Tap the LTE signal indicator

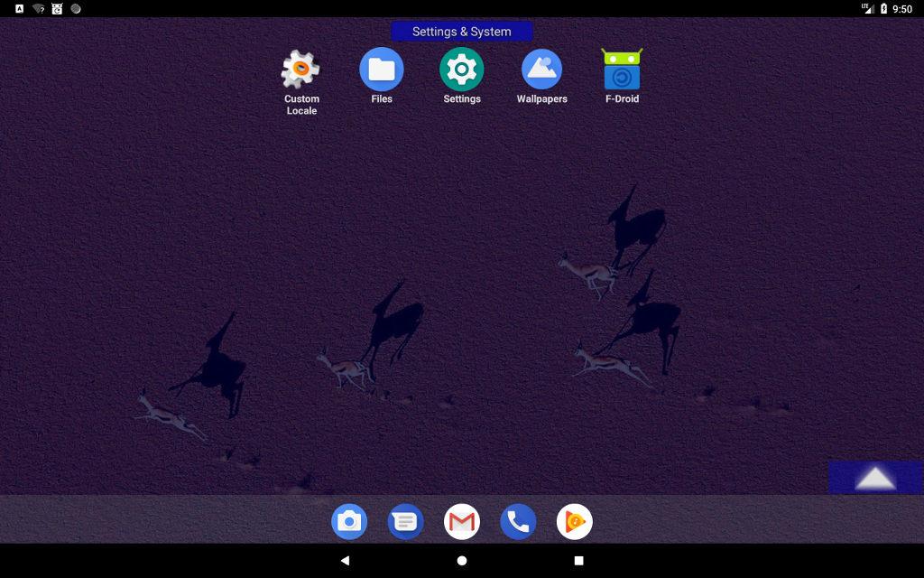867,9
